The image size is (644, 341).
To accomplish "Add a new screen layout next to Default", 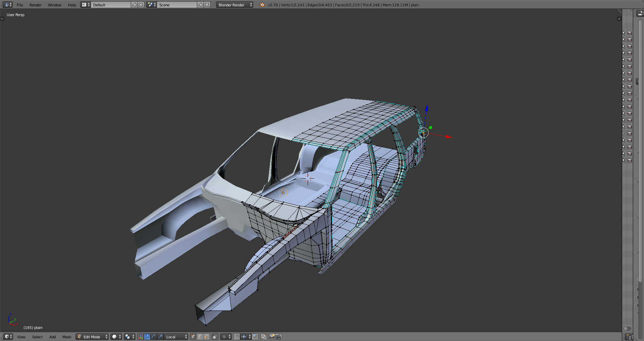I will 135,5.
